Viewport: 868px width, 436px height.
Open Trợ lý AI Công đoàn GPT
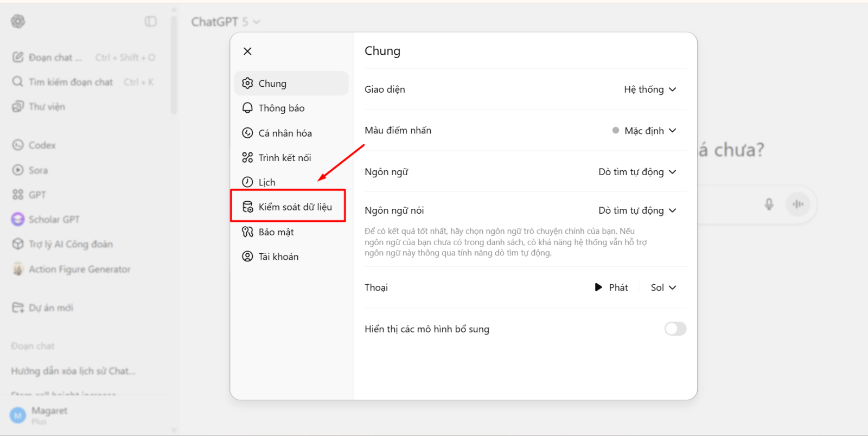[84, 244]
